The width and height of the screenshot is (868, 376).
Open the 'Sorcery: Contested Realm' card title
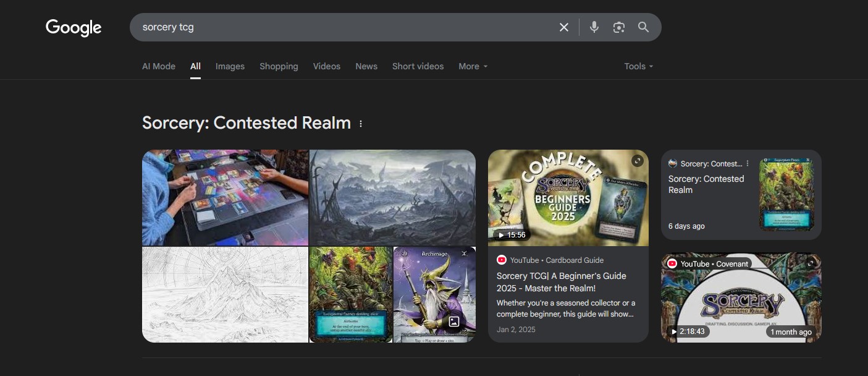(x=706, y=184)
